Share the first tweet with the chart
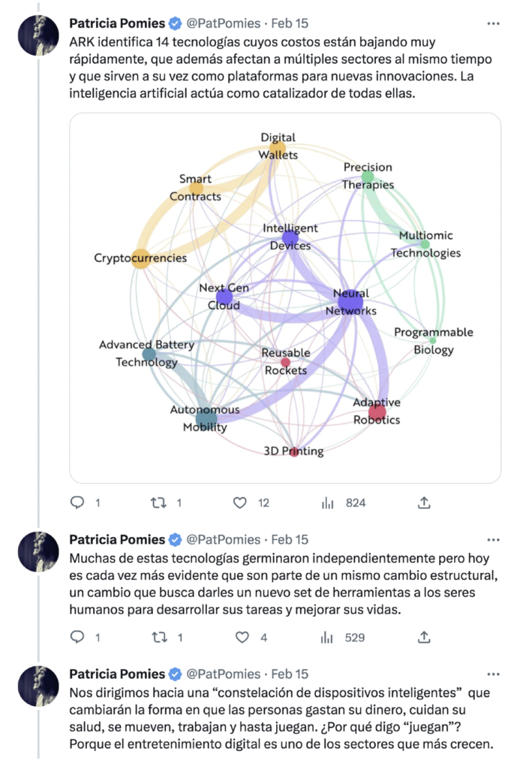 [x=423, y=502]
